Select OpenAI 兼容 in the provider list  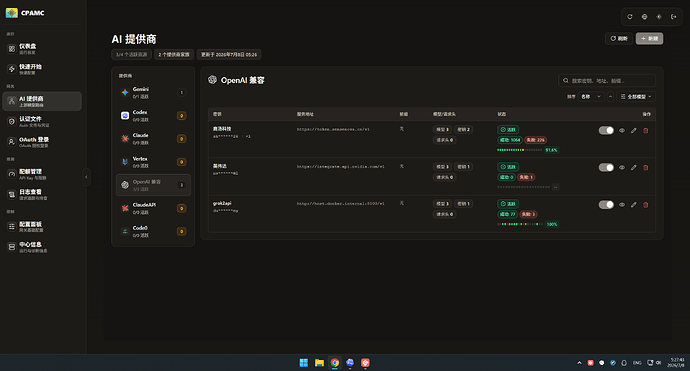tap(153, 185)
